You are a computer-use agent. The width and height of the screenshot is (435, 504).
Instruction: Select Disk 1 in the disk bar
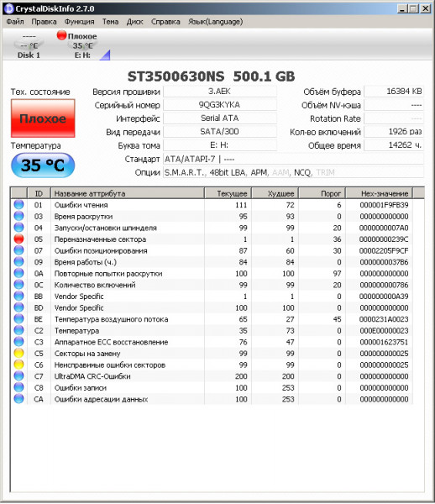pos(29,45)
